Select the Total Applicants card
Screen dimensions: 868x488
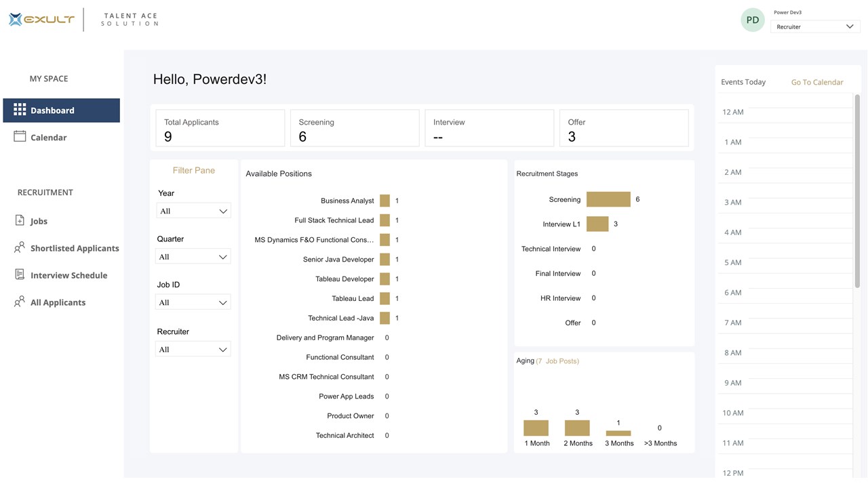tap(220, 128)
